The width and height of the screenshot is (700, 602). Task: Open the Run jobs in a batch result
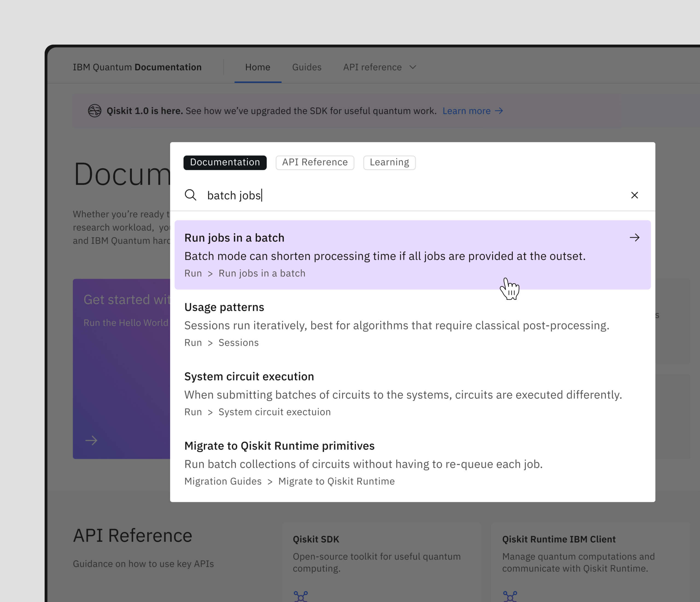(413, 255)
